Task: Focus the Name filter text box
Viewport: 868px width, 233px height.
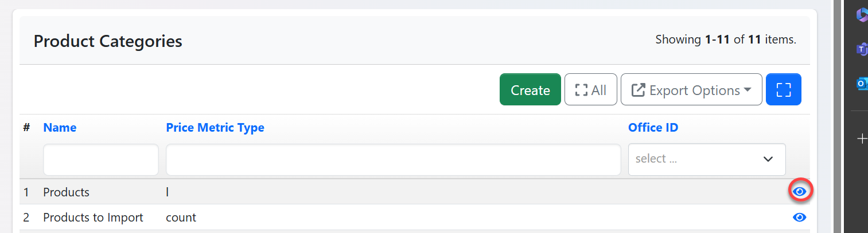Action: (x=101, y=160)
